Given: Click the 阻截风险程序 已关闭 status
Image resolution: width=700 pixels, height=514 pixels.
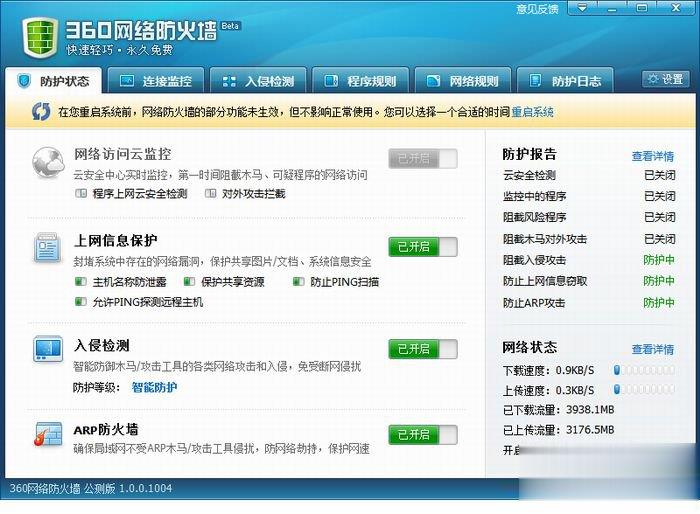Looking at the screenshot, I should click(659, 217).
